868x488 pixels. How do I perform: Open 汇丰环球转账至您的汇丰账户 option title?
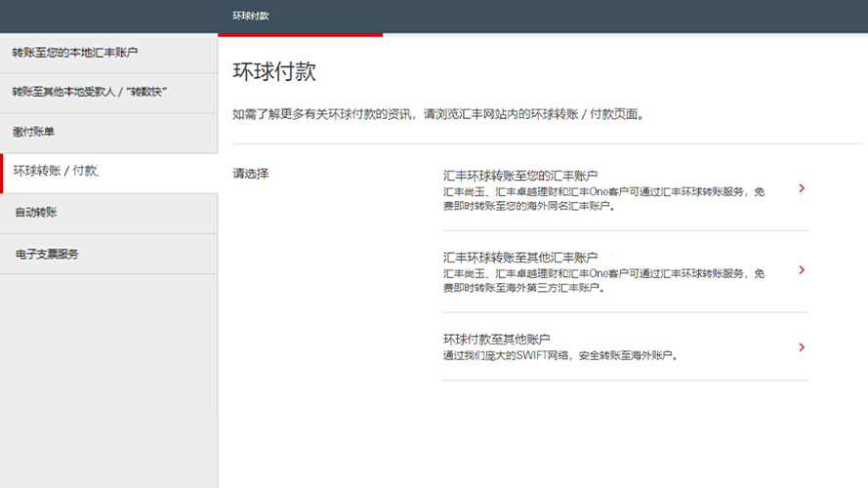click(519, 176)
